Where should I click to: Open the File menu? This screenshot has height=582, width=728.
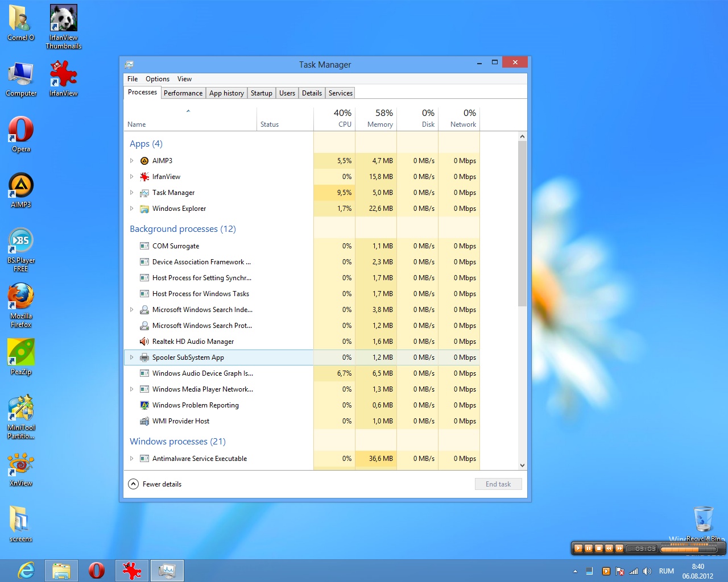[133, 79]
